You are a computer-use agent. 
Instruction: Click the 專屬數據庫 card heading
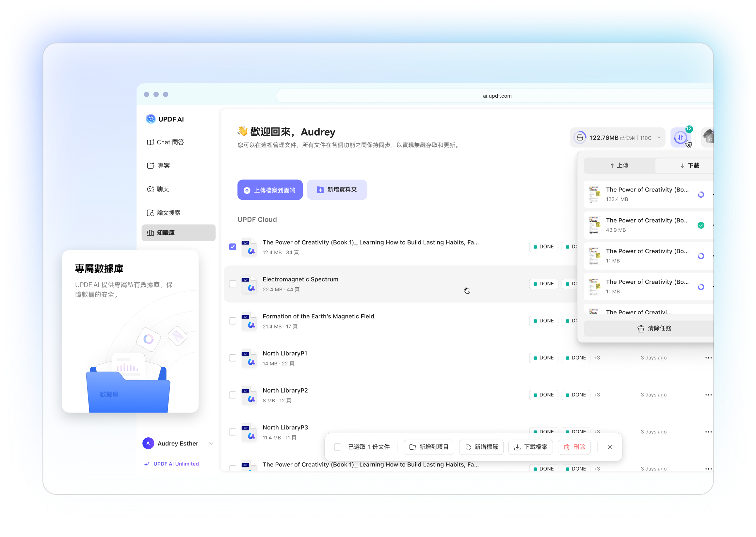[x=99, y=268]
